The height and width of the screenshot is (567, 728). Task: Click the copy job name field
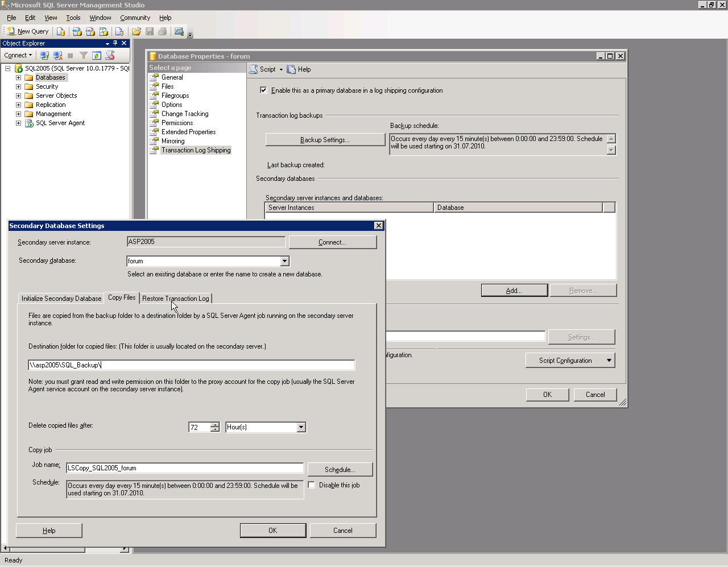(x=185, y=468)
